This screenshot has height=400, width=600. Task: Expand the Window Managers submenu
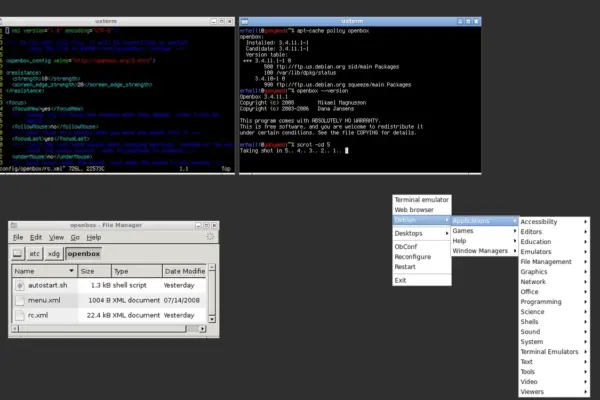484,251
